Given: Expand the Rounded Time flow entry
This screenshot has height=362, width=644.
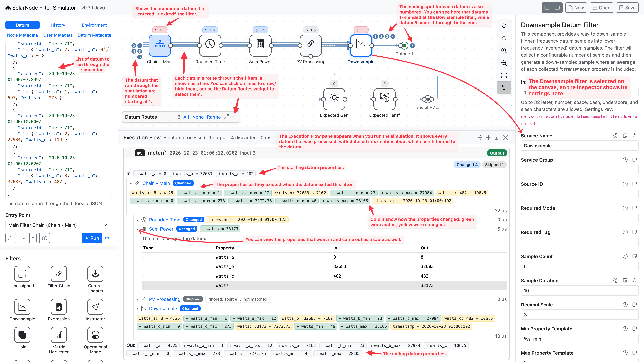Looking at the screenshot, I should click(x=138, y=220).
